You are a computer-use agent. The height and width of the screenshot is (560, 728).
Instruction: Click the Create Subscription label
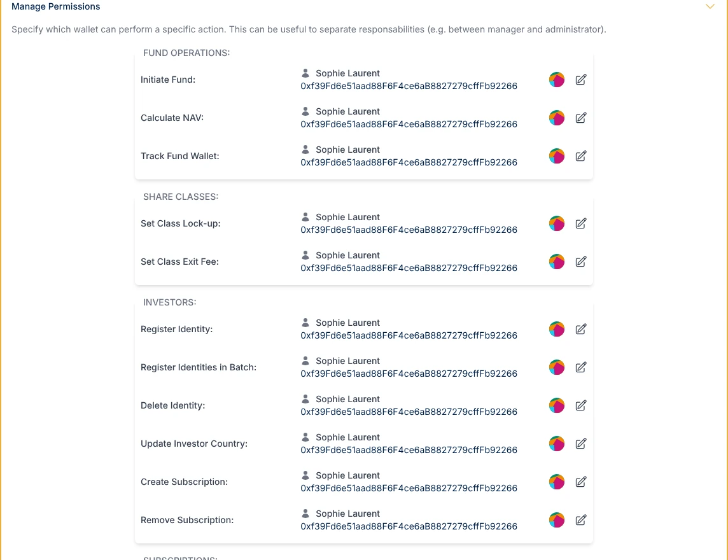[185, 482]
